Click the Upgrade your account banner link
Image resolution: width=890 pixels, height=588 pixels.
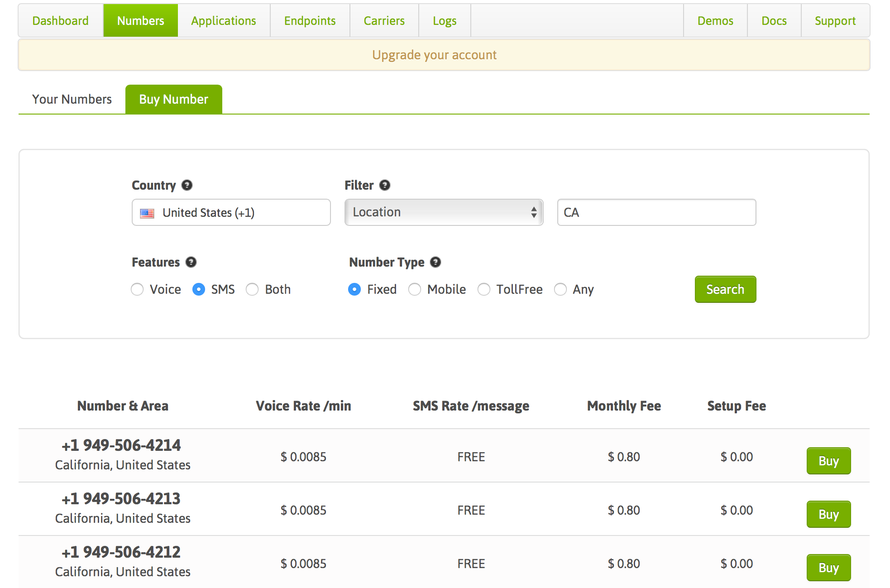[434, 55]
